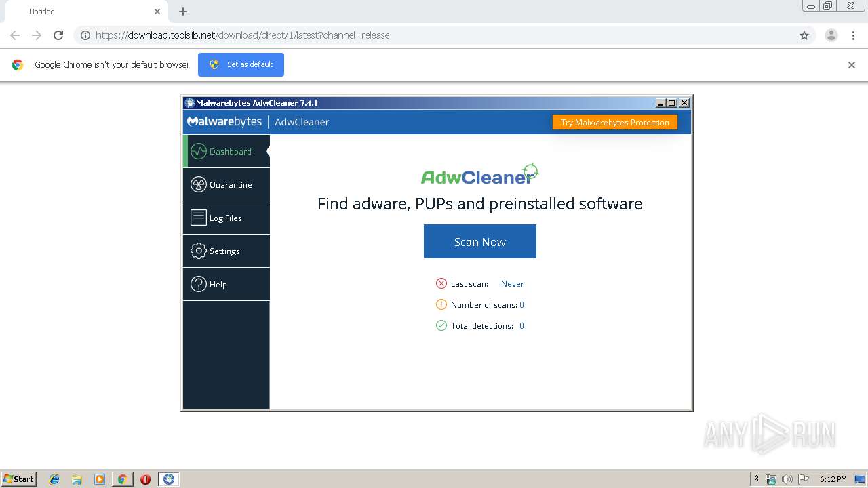Click the green check icon beside Total detections
This screenshot has height=488, width=868.
click(441, 325)
